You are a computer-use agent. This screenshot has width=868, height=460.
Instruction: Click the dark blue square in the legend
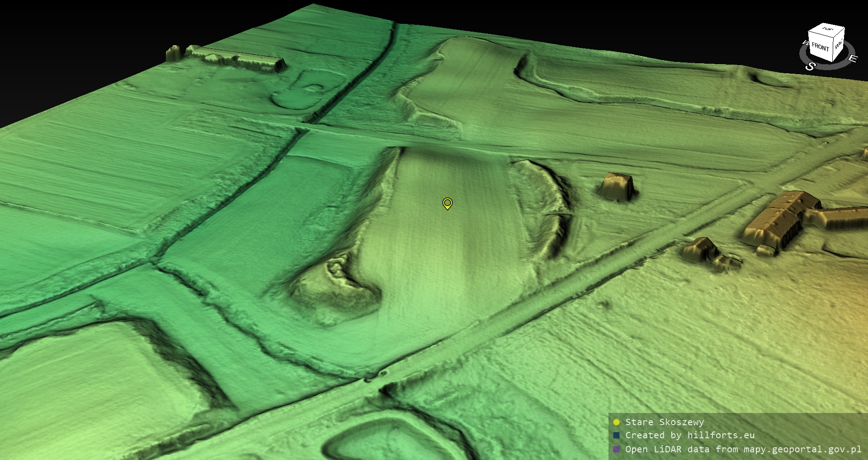click(x=616, y=436)
